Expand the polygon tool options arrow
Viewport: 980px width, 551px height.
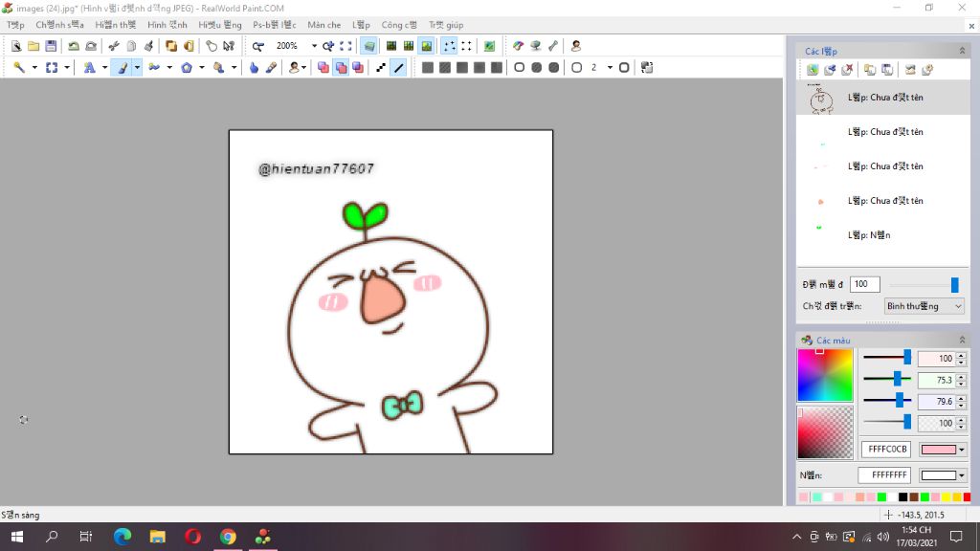click(x=201, y=68)
